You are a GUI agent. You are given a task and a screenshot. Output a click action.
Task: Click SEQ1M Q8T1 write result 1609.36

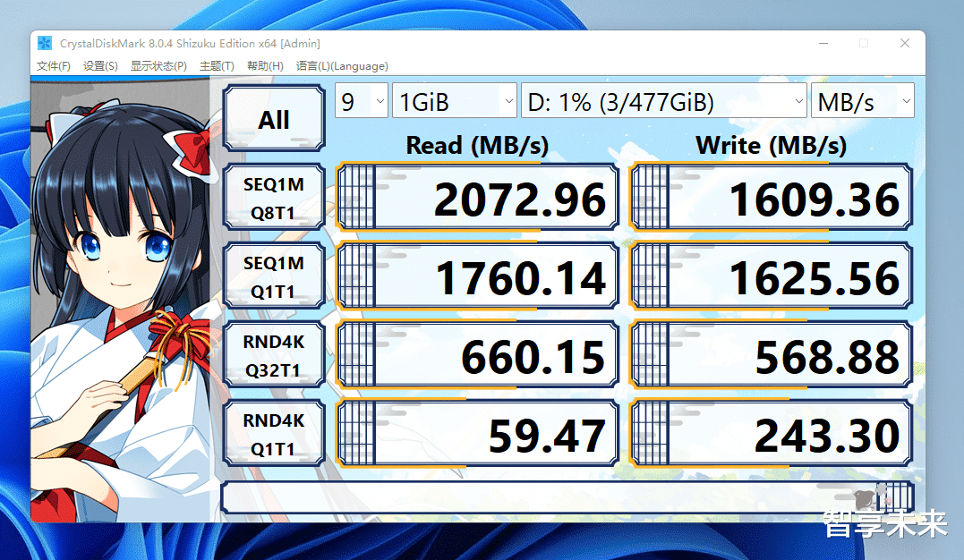tap(771, 198)
